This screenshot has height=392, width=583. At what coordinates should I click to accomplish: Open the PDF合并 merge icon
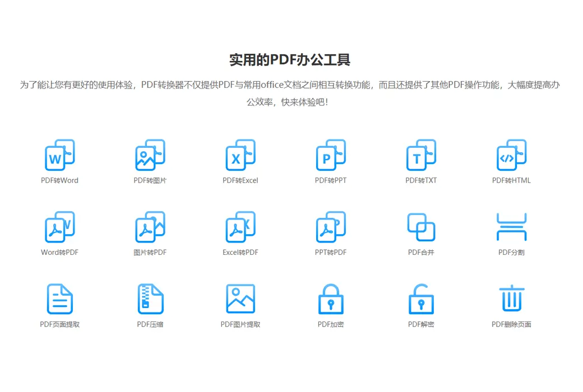pyautogui.click(x=421, y=227)
